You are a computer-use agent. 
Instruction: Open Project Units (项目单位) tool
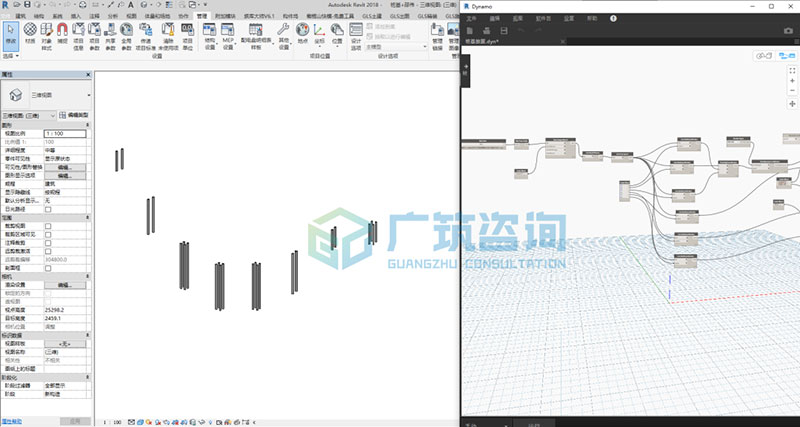coord(187,36)
